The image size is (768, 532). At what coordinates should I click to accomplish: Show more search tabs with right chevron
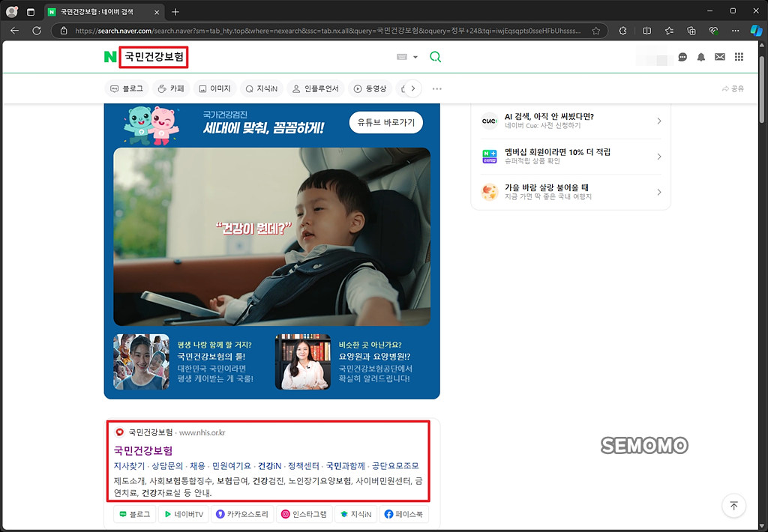pyautogui.click(x=413, y=88)
